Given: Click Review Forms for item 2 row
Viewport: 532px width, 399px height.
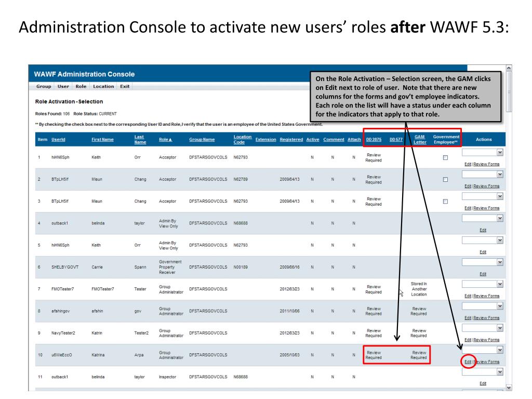Looking at the screenshot, I should [x=486, y=187].
